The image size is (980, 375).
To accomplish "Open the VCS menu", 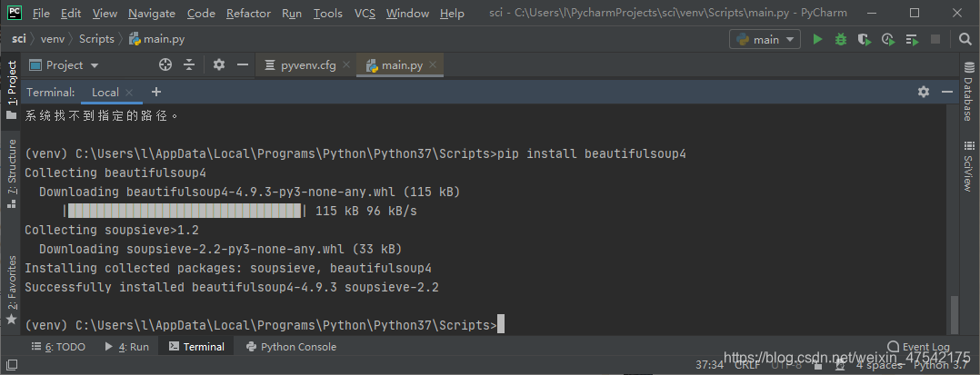I will pos(365,13).
